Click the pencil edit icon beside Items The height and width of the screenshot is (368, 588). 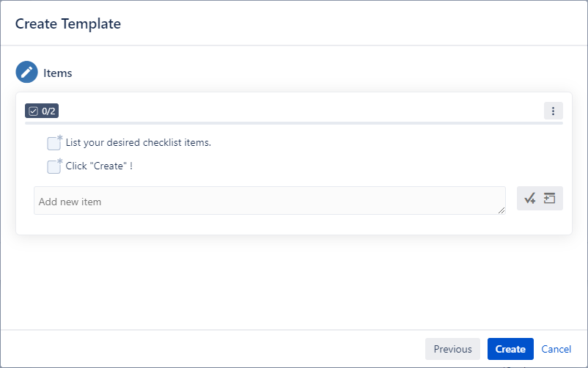click(x=26, y=73)
